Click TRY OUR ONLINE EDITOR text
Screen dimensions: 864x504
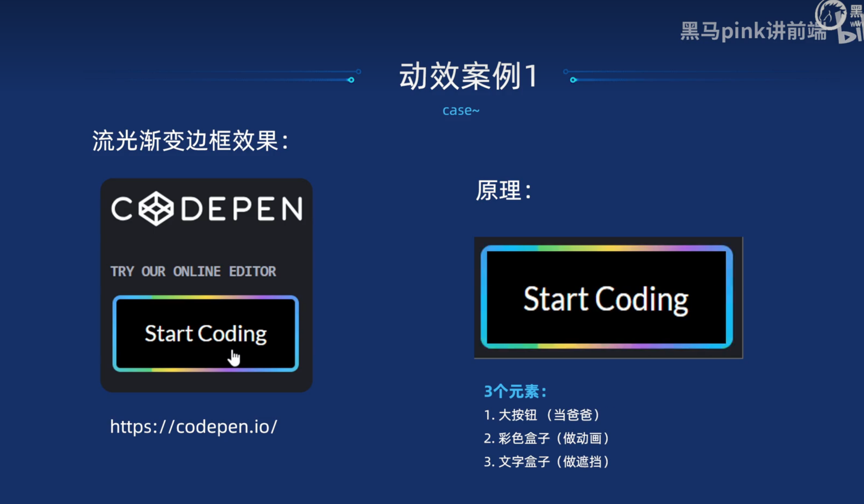193,271
